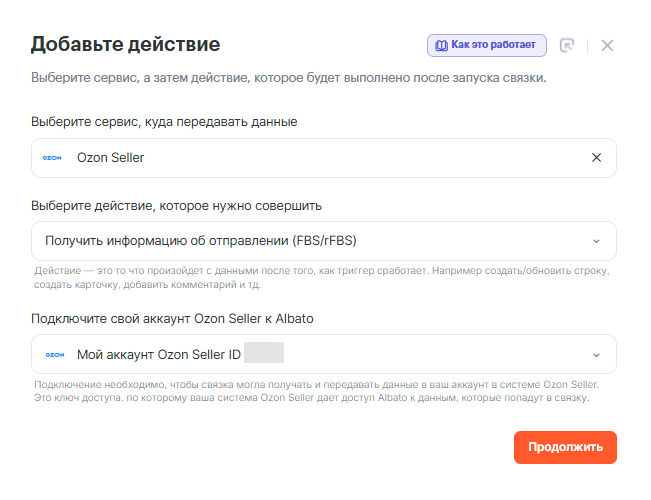The image size is (651, 500).
Task: Clear the selected Ozon Seller service
Action: click(597, 158)
